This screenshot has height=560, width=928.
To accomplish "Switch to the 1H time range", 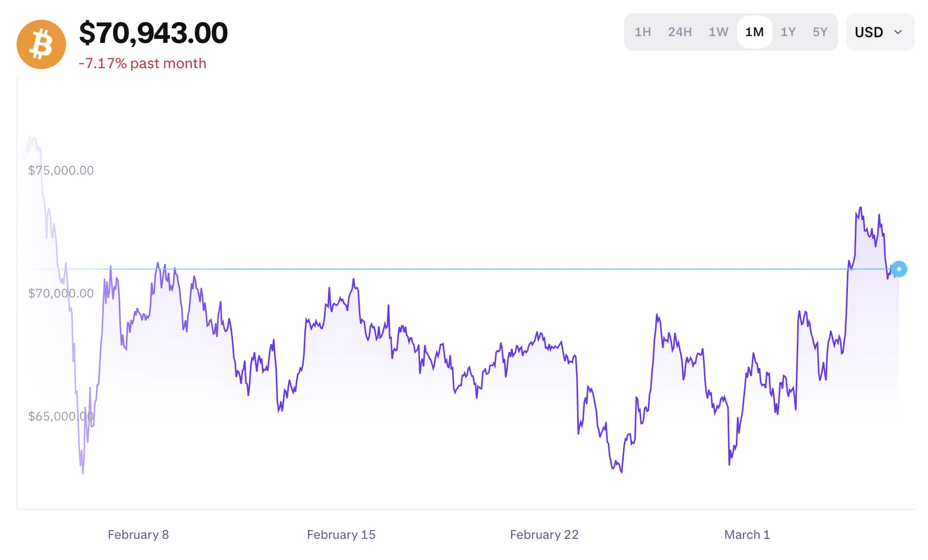I will click(x=642, y=32).
